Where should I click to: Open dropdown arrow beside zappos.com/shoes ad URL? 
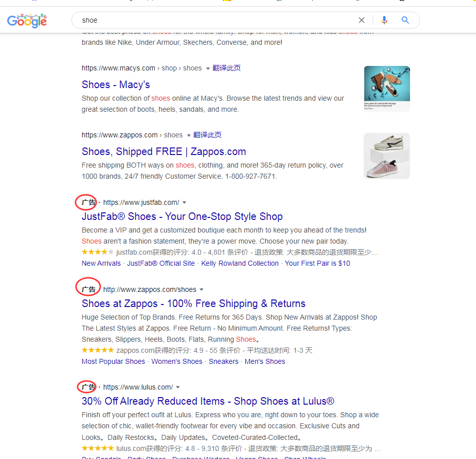[x=201, y=290]
